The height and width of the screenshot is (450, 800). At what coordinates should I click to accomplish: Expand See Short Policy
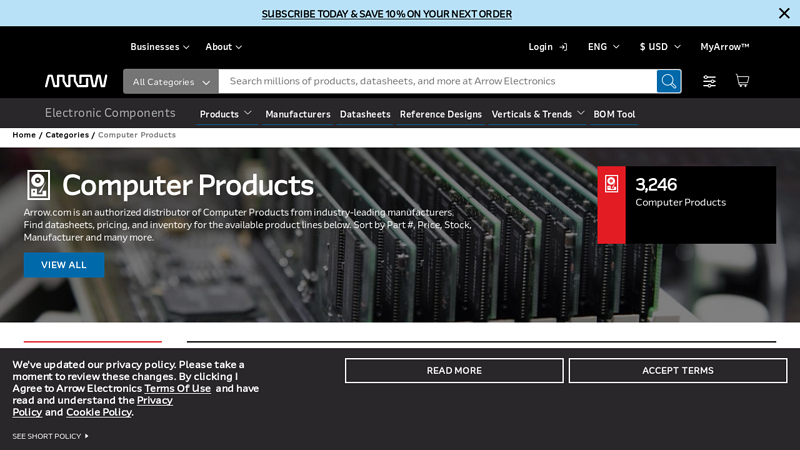coord(51,436)
